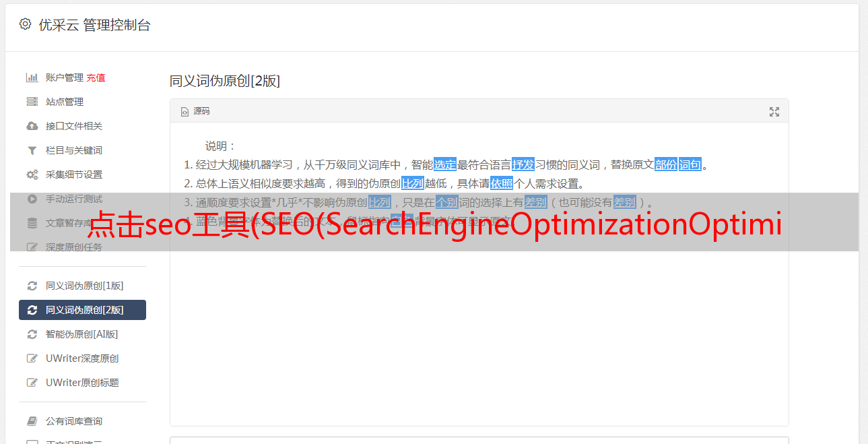Click the bar chart icon for 账户管理
The width and height of the screenshot is (868, 444).
(32, 77)
